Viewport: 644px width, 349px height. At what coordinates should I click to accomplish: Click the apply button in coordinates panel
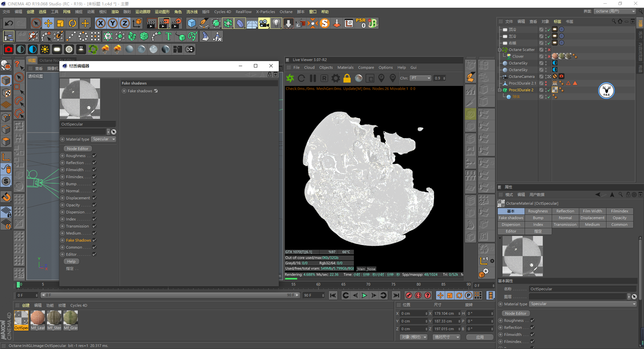480,337
